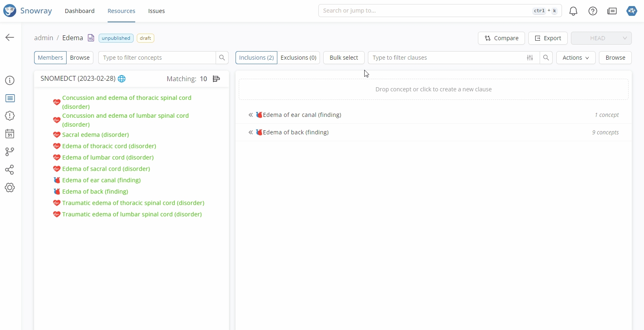Switch to Exclusions (0) view
The width and height of the screenshot is (644, 330).
(x=298, y=58)
